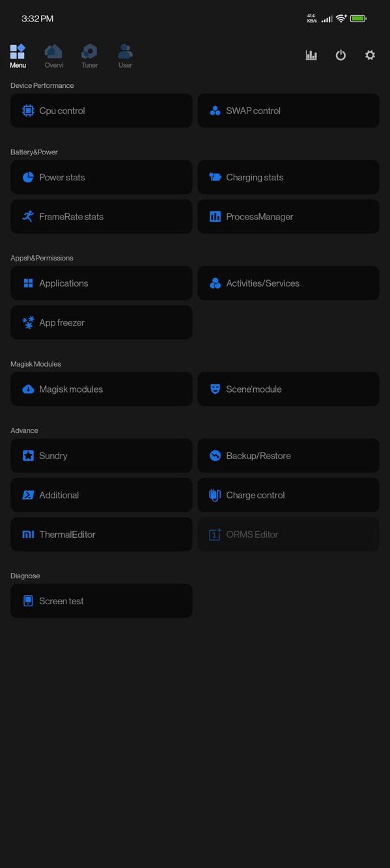Screen dimensions: 390x868
Task: Tap the Applications grid icon
Action: pos(28,283)
